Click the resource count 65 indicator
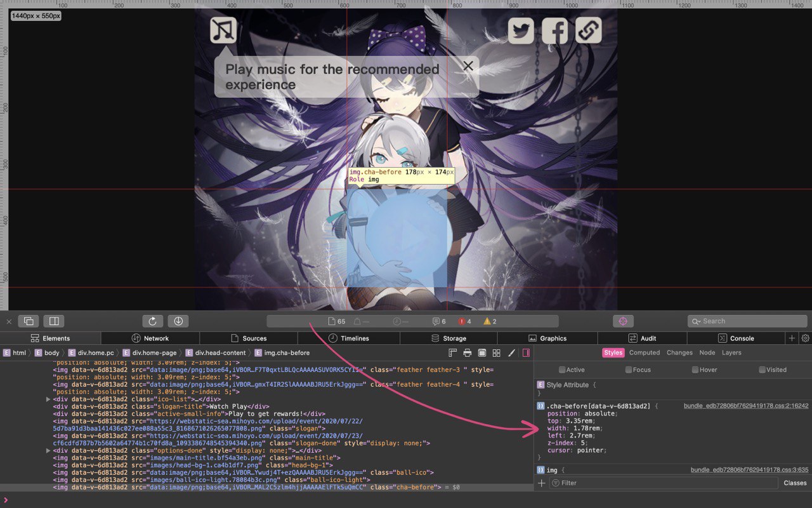812x508 pixels. 337,321
